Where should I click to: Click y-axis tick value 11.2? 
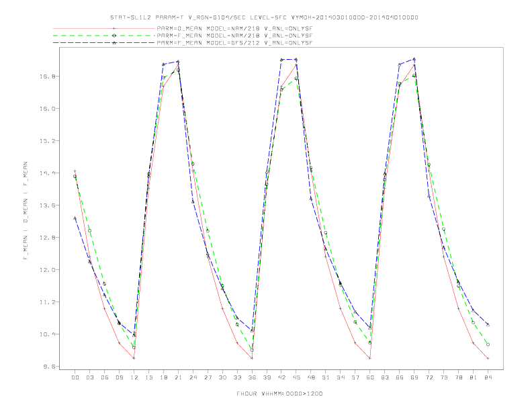47,302
